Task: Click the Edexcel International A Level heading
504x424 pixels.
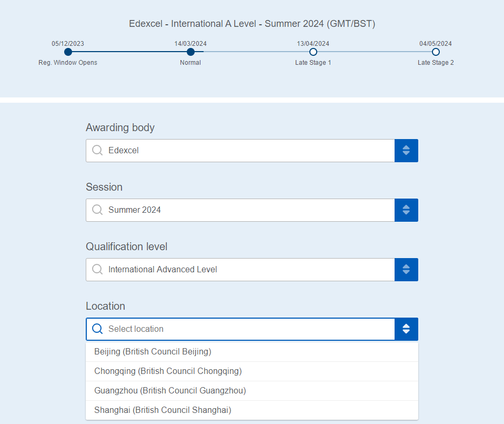Action: [x=252, y=24]
